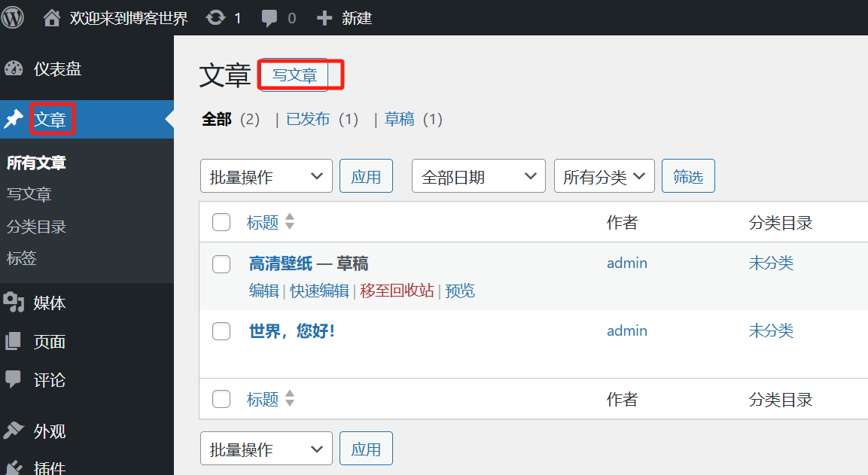Click the plus icon for 新建
The image size is (868, 475).
pos(324,18)
